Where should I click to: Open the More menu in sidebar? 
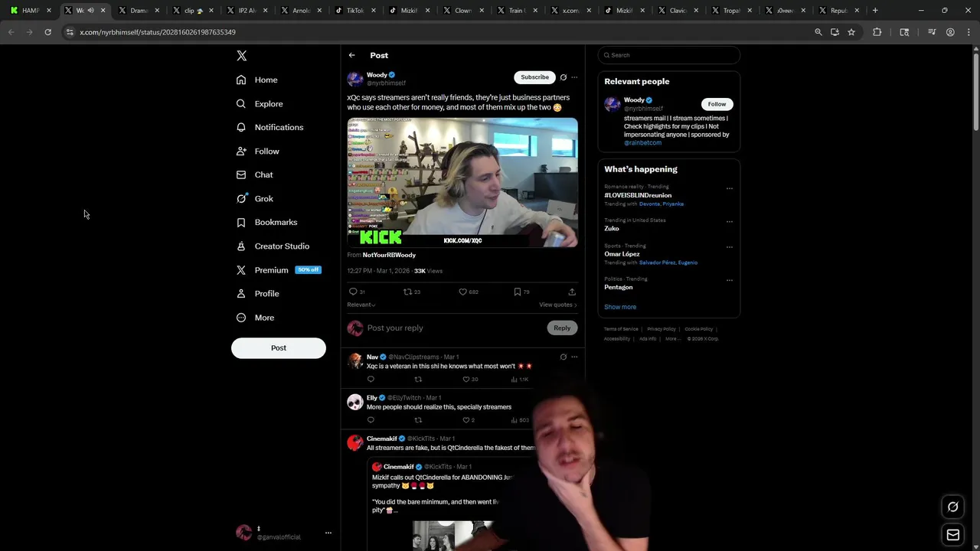pyautogui.click(x=255, y=317)
